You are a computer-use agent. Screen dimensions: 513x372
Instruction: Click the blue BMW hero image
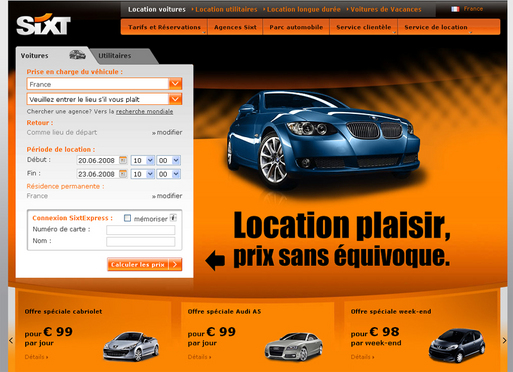323,140
